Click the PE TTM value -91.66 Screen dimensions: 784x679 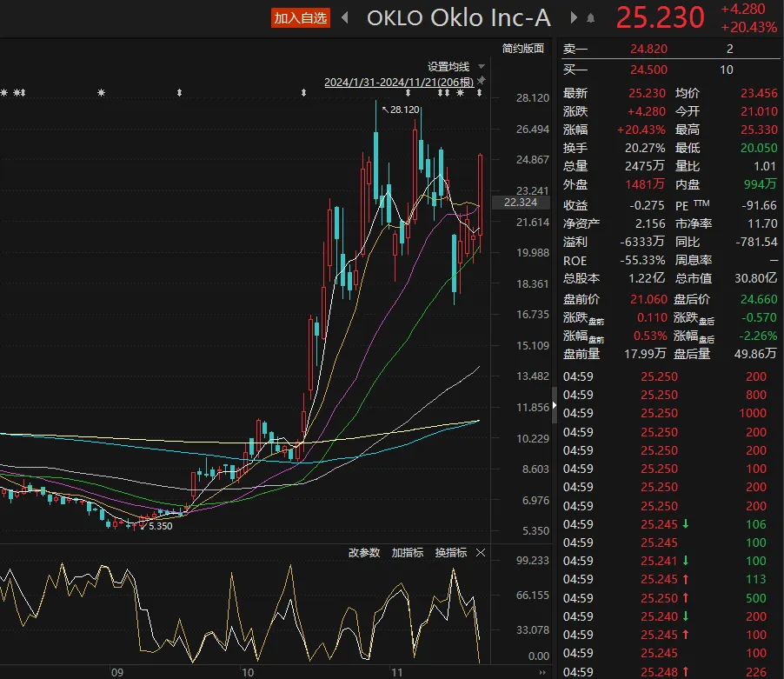tap(760, 205)
